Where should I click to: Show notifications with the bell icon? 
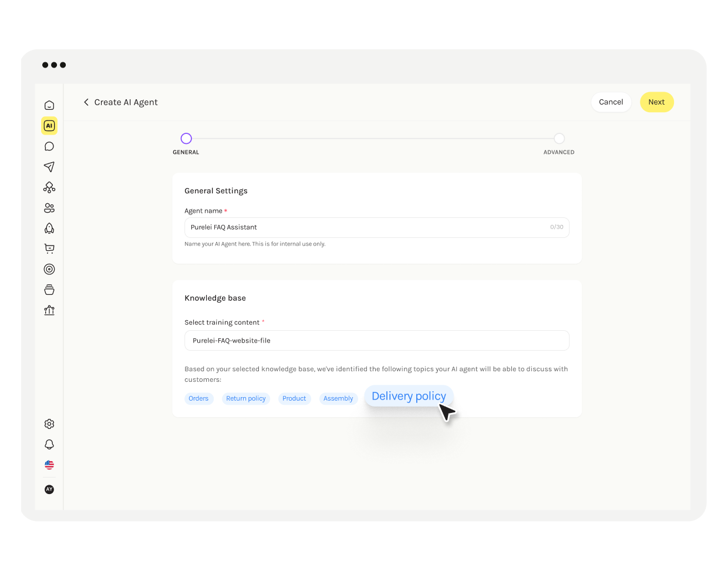(49, 445)
